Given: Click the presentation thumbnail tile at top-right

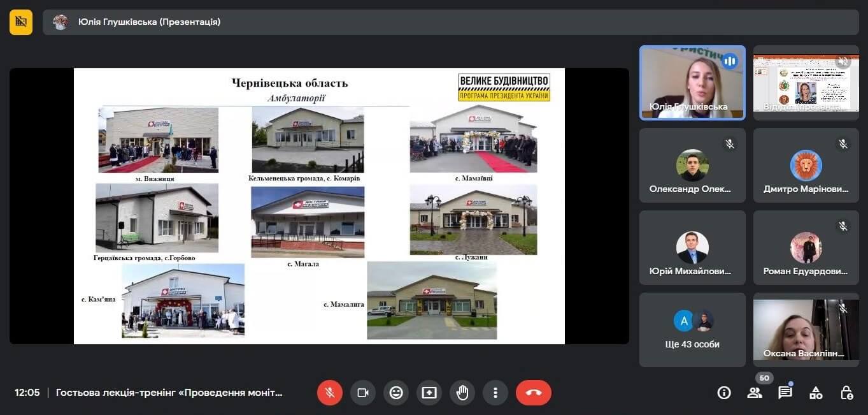Looking at the screenshot, I should [806, 82].
